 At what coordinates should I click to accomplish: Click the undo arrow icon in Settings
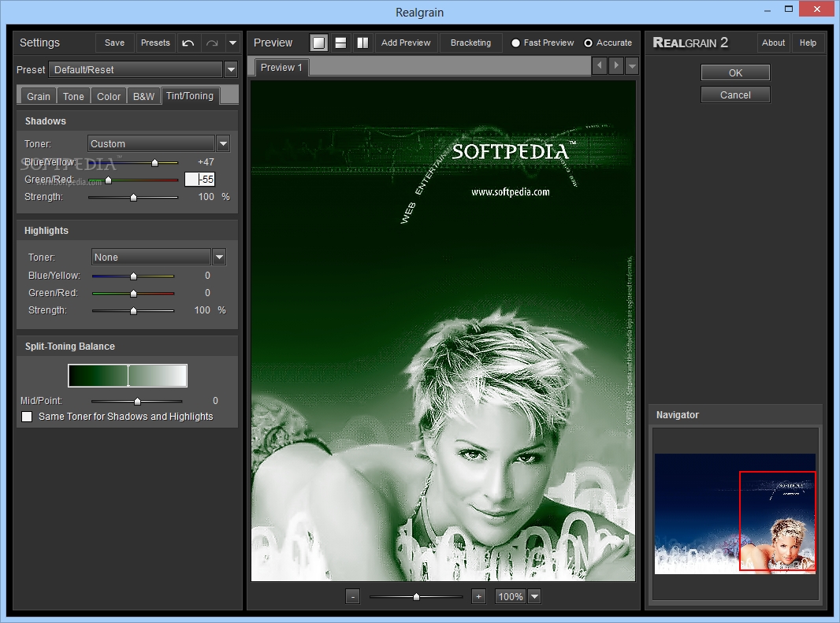[x=188, y=43]
